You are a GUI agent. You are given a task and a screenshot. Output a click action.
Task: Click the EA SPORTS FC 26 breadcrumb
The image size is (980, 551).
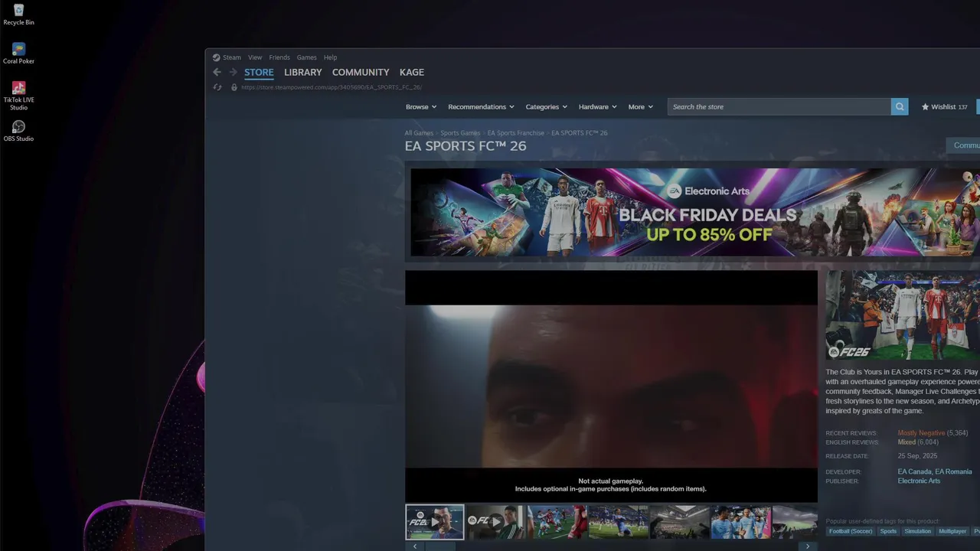580,133
